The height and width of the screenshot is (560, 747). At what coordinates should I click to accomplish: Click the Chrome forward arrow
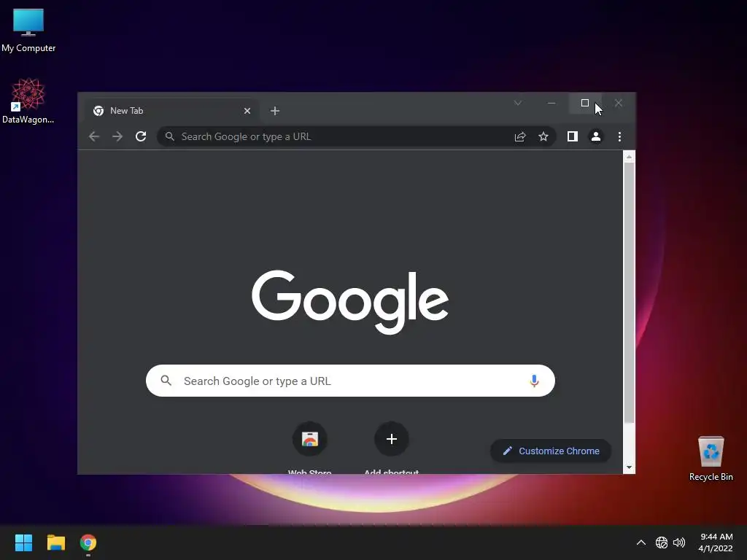(x=117, y=136)
